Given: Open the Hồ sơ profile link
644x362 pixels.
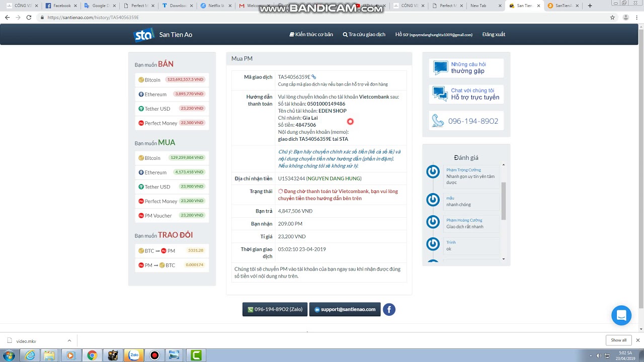Looking at the screenshot, I should coord(434,35).
